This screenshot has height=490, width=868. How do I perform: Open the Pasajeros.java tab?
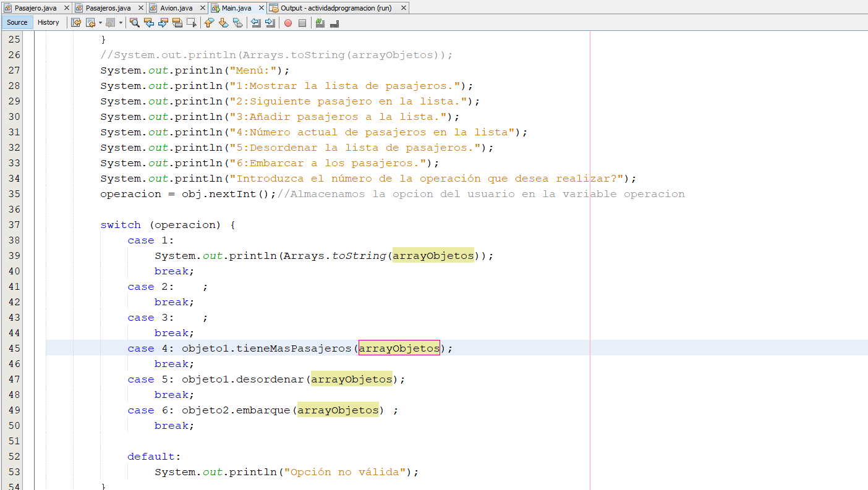coord(108,8)
